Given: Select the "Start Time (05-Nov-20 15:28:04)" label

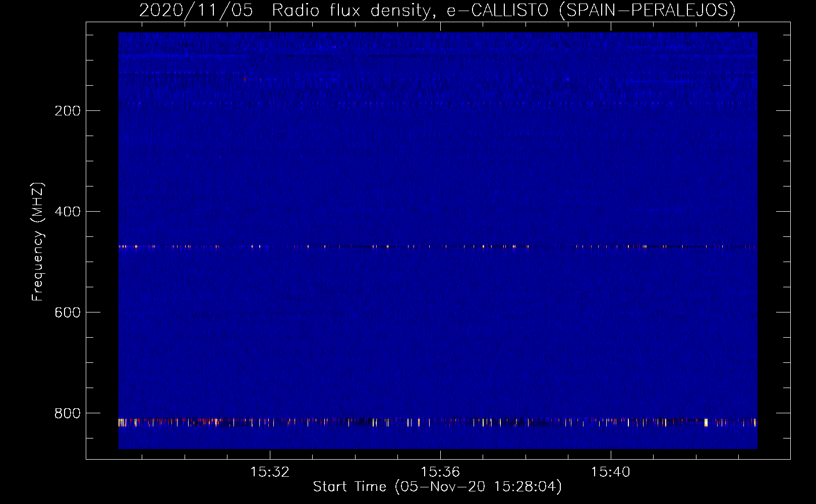Looking at the screenshot, I should tap(437, 487).
